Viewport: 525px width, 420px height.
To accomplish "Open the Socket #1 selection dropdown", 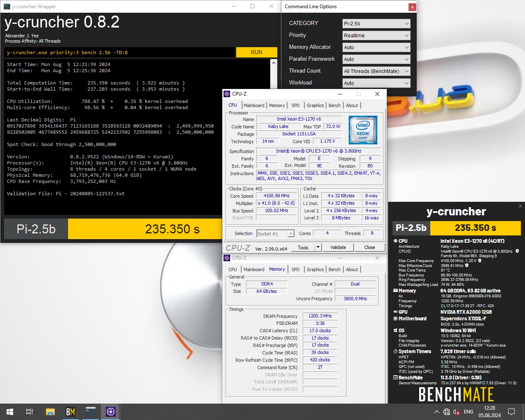I will (x=275, y=233).
